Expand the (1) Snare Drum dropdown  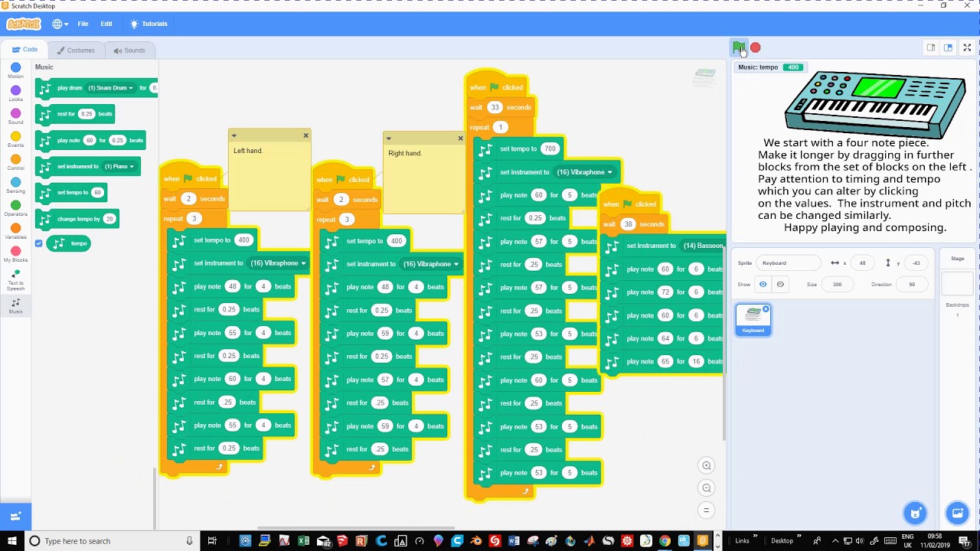tap(110, 88)
